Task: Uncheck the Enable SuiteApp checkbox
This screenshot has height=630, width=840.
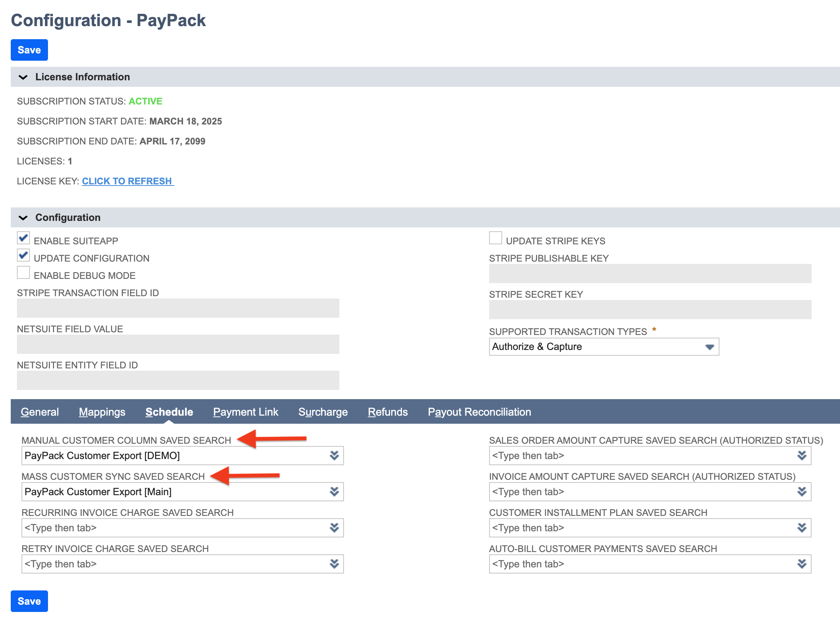Action: point(23,238)
